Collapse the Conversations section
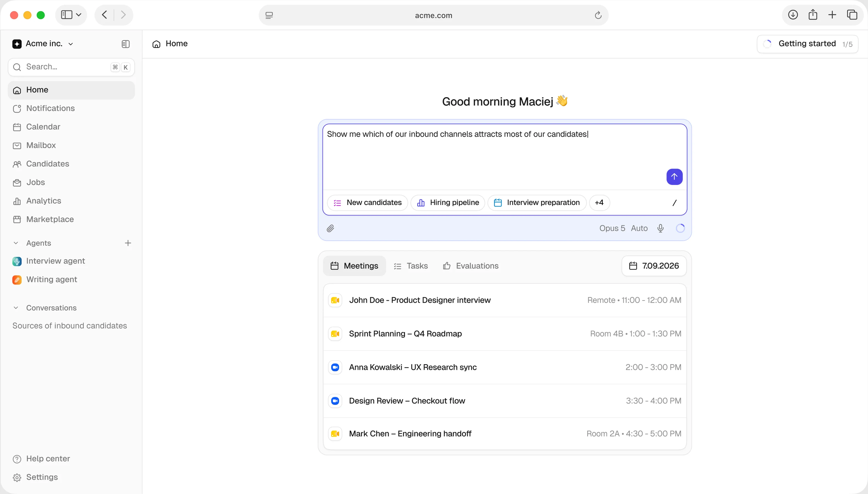This screenshot has height=494, width=868. [16, 308]
